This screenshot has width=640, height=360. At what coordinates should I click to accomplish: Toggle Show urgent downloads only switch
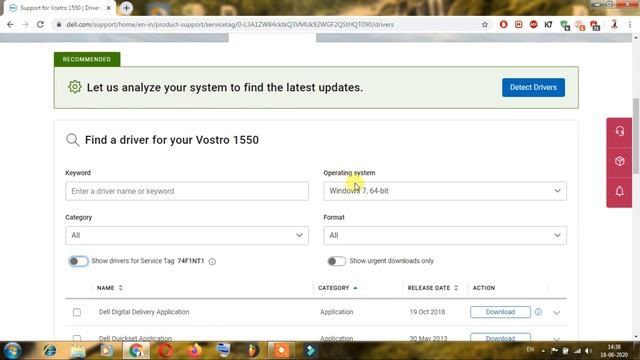coord(336,261)
